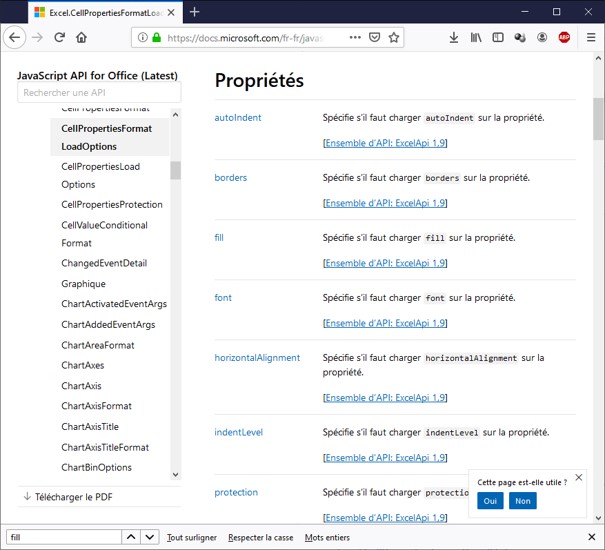Open the fill property link
This screenshot has height=550, width=605.
coord(219,238)
